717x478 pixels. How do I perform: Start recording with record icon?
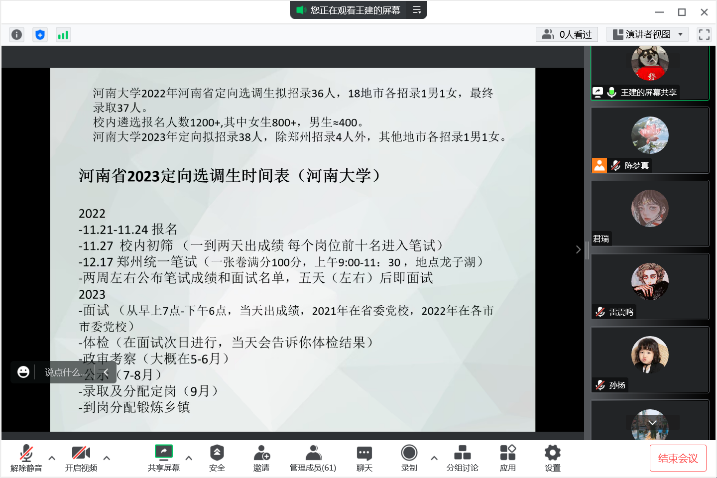pyautogui.click(x=409, y=454)
